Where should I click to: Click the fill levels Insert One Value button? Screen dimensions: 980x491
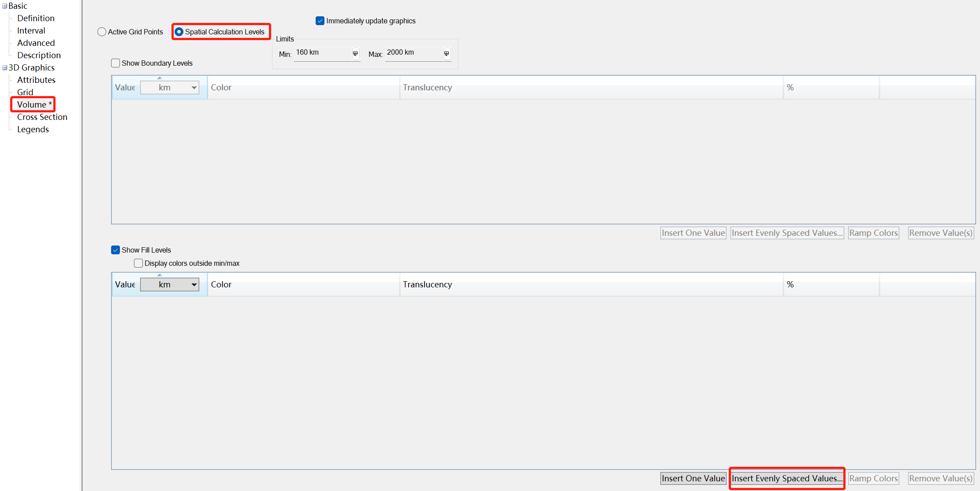point(693,478)
